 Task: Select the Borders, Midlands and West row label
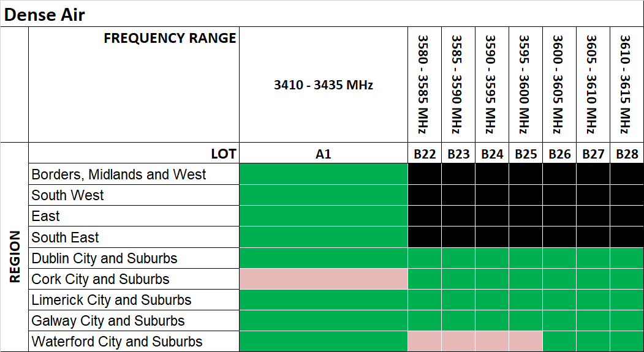tap(119, 174)
